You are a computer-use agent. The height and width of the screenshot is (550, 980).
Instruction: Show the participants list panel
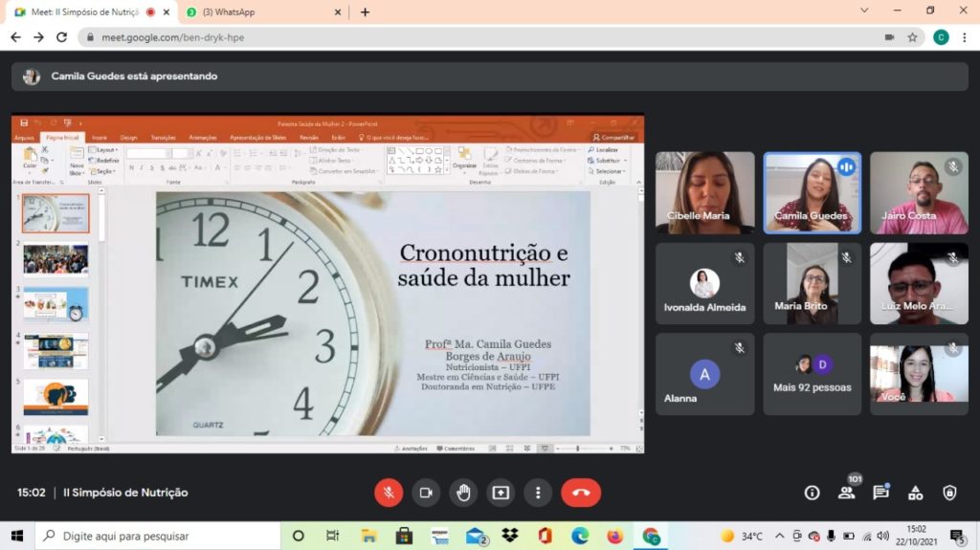pos(846,493)
